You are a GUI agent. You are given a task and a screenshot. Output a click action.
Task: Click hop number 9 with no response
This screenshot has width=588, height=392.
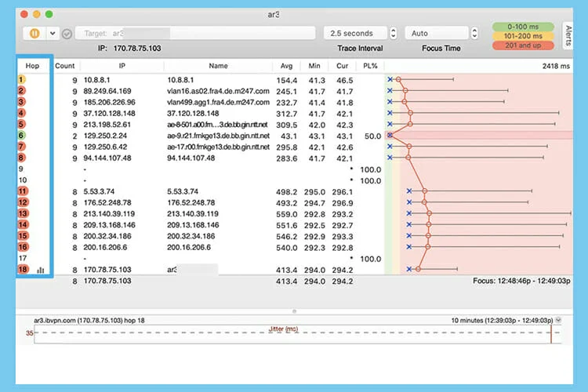click(21, 169)
